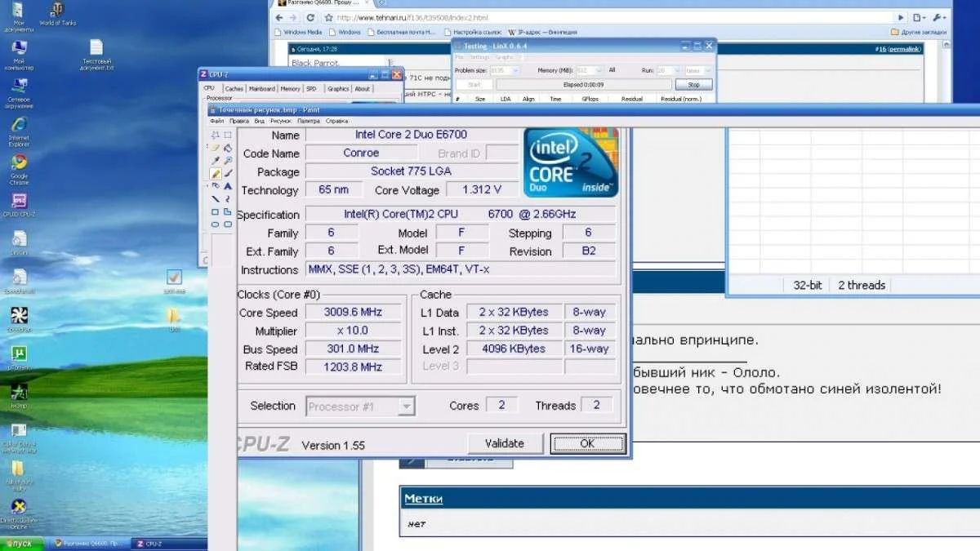Switch to the Mainboard tab in CPU-Z
This screenshot has height=551, width=980.
point(261,89)
